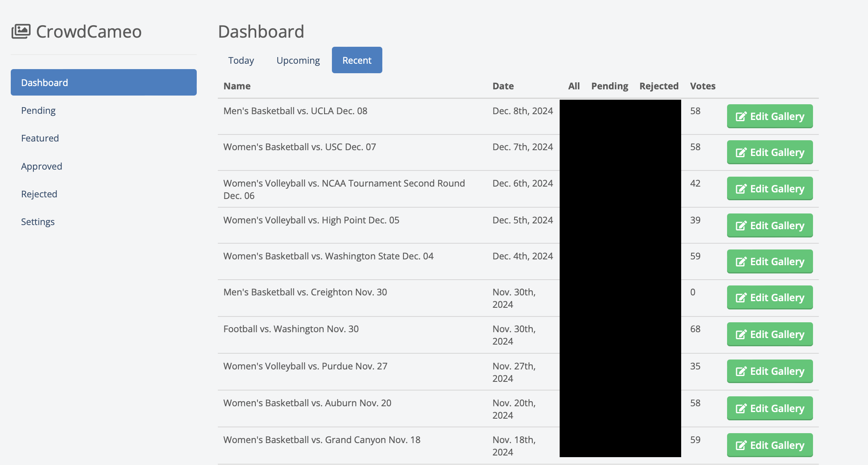Open Featured in the sidebar
This screenshot has height=465, width=868.
click(x=40, y=138)
